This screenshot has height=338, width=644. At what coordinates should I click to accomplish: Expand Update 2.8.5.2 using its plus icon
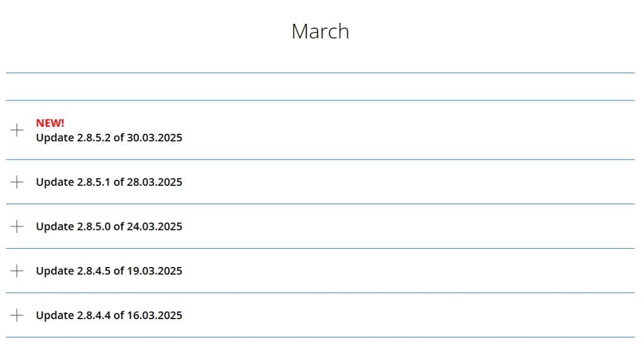click(x=17, y=130)
